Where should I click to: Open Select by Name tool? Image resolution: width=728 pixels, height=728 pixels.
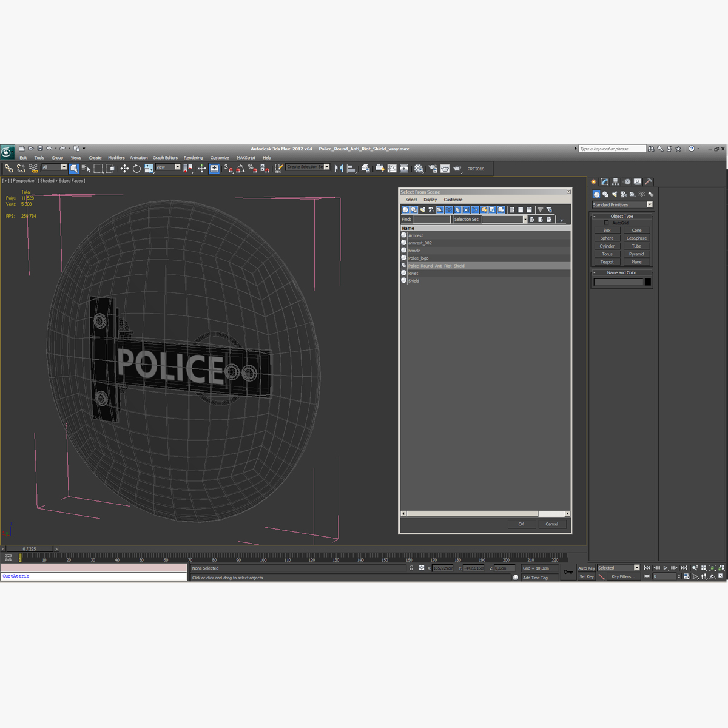(86, 169)
